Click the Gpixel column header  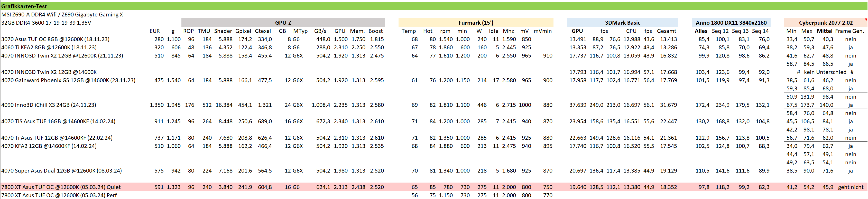[x=243, y=31]
